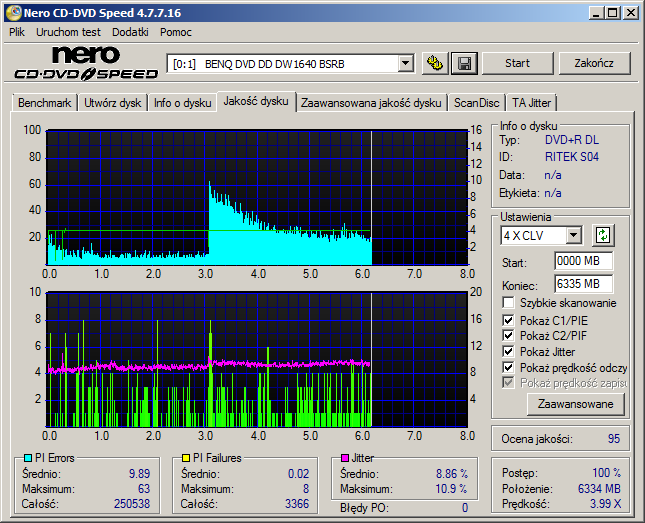Click the PI Errors upper graph area
Screen dimensions: 645x523
click(257, 198)
